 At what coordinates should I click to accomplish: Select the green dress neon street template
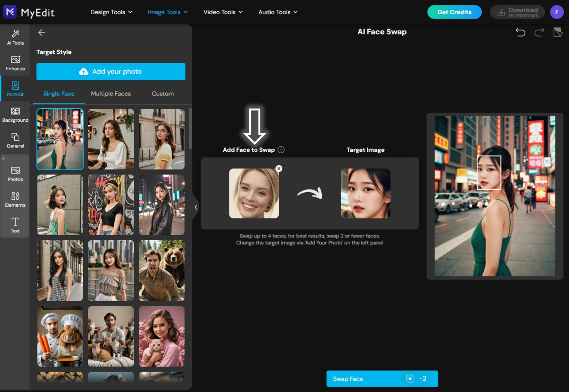[60, 139]
